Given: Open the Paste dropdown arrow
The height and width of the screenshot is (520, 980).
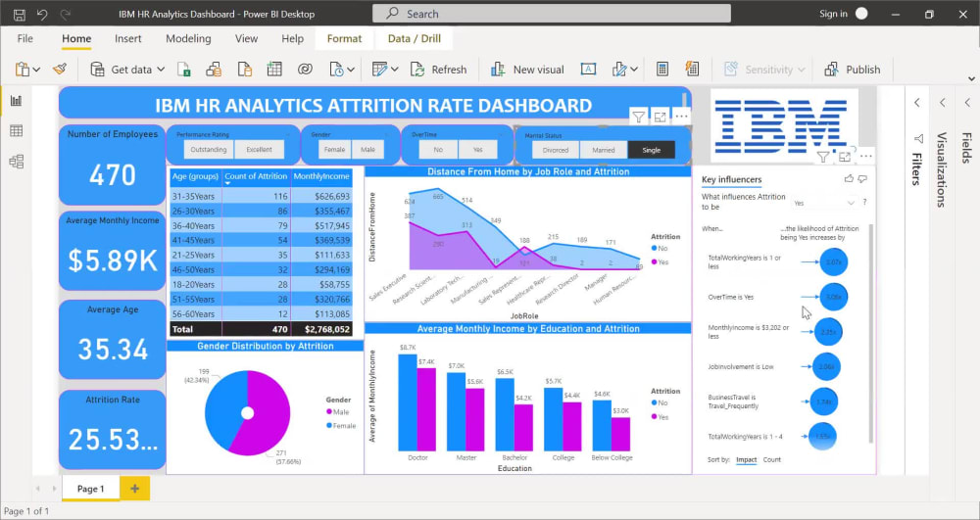Looking at the screenshot, I should (37, 70).
